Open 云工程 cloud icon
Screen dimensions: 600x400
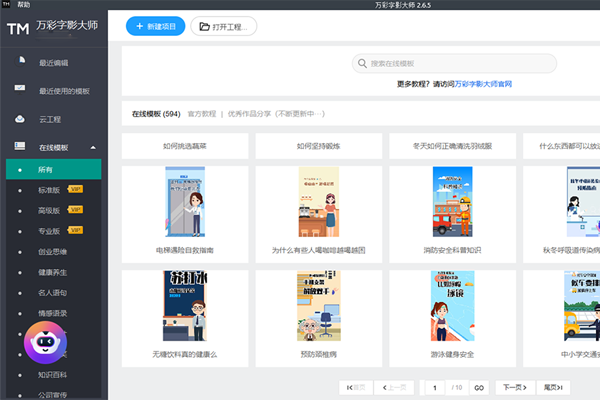tap(20, 119)
